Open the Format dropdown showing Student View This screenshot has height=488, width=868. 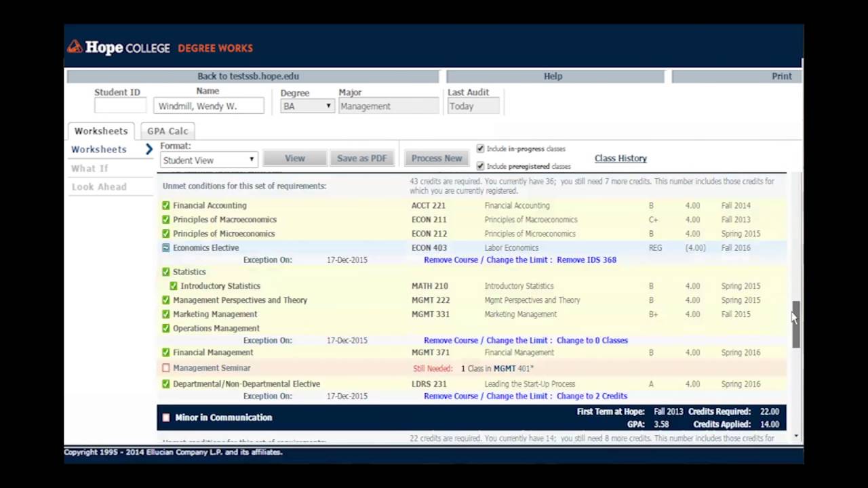coord(208,160)
